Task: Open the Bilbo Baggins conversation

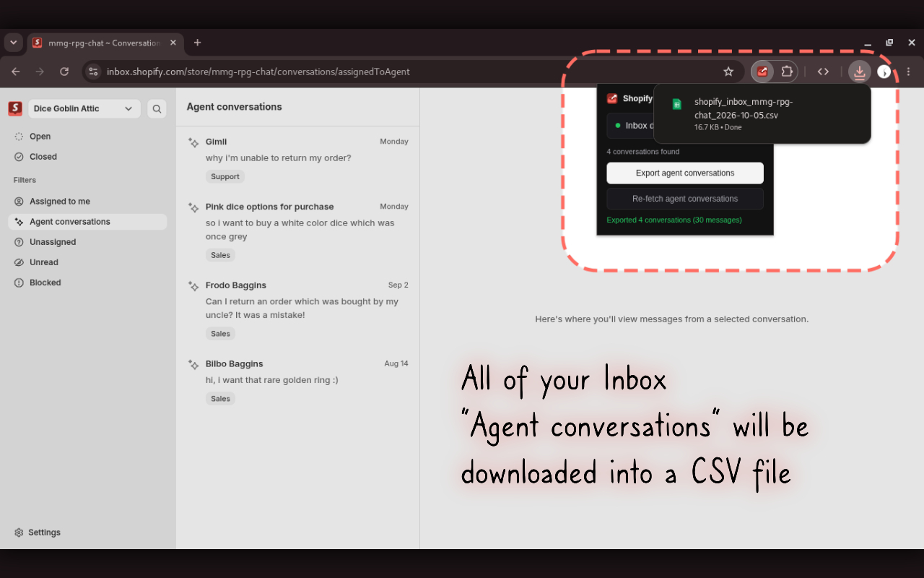Action: coord(297,381)
